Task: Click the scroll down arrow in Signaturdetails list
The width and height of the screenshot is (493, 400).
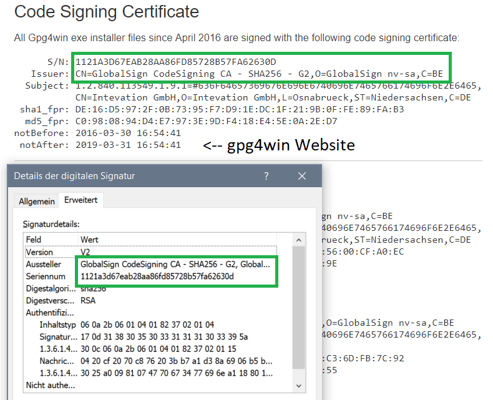Action: 299,386
